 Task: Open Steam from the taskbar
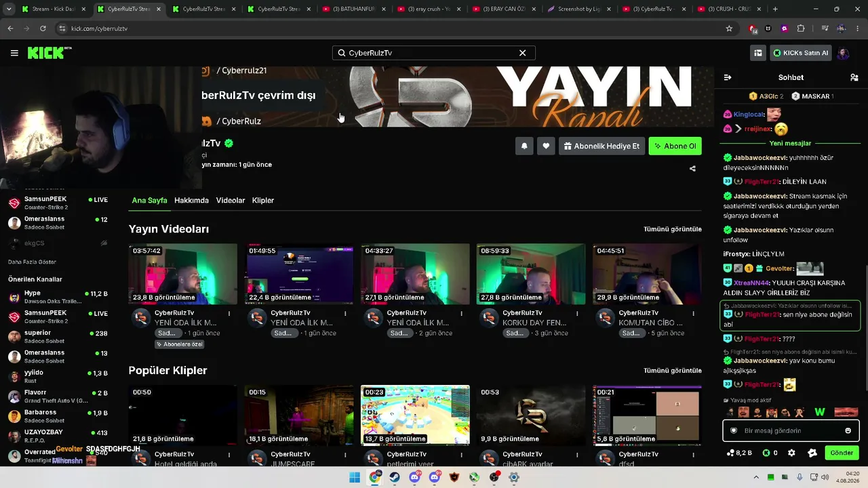point(395,477)
